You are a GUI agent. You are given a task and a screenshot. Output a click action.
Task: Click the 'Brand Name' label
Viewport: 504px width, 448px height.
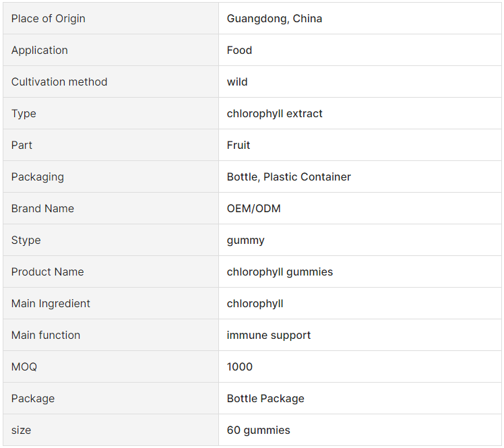click(42, 208)
